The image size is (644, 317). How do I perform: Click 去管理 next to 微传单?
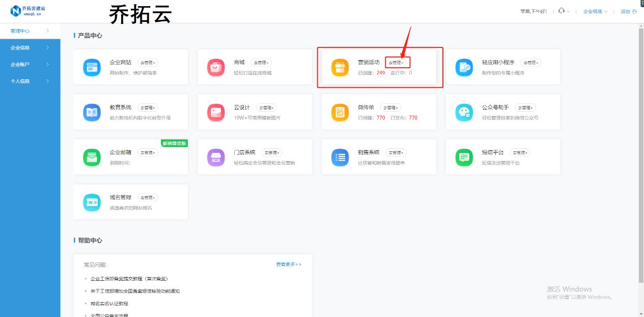click(390, 108)
